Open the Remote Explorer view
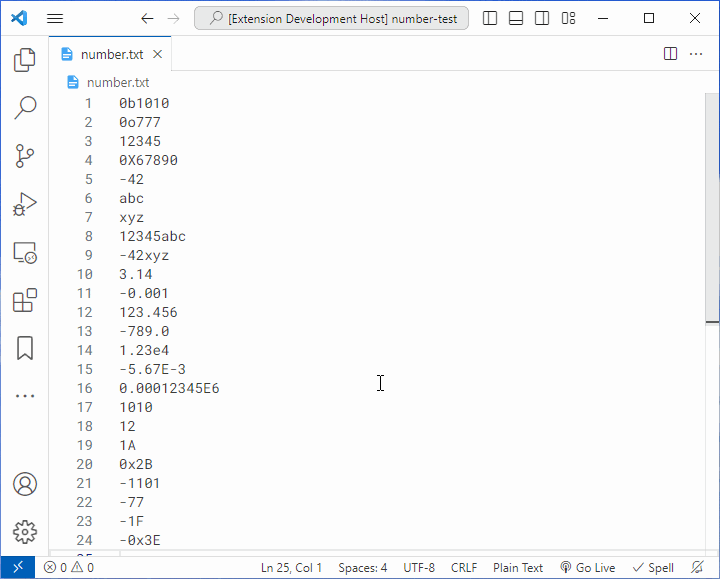 click(25, 253)
